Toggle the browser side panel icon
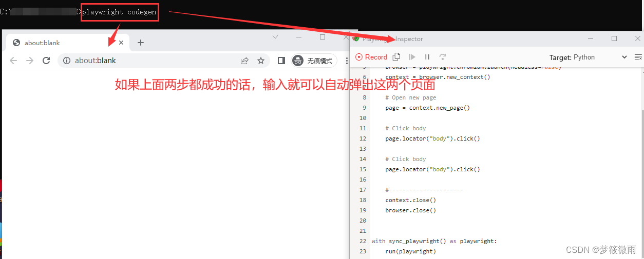Image resolution: width=644 pixels, height=259 pixels. (281, 61)
